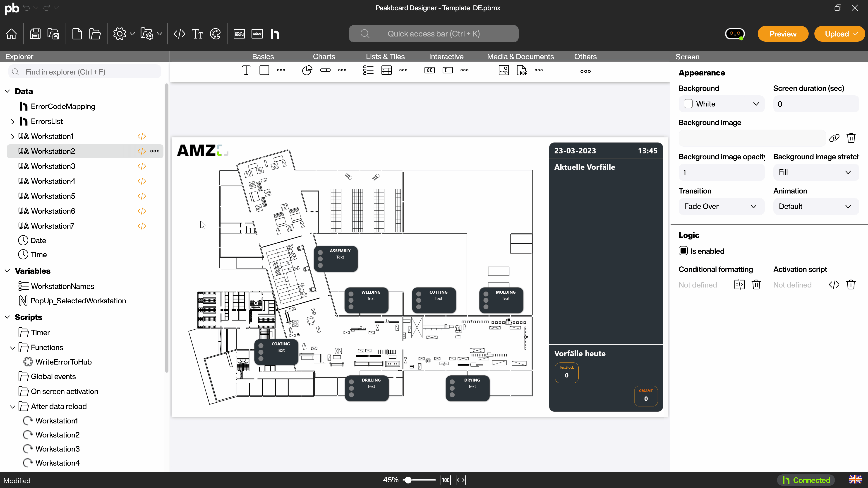868x488 pixels.
Task: Open the Background color dropdown
Action: click(722, 104)
